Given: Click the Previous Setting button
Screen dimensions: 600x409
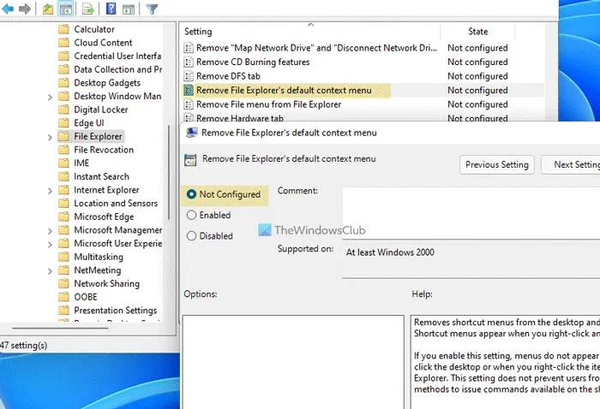Looking at the screenshot, I should coord(497,165).
